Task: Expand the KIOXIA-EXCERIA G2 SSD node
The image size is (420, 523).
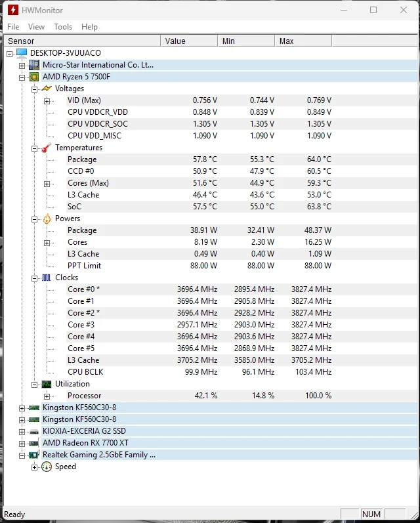Action: pos(22,432)
